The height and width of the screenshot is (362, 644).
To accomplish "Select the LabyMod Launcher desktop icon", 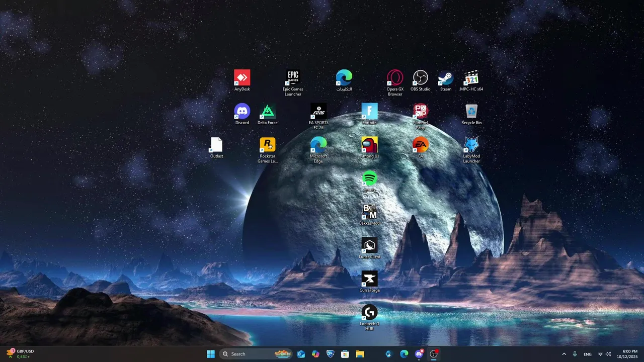I will tap(471, 150).
